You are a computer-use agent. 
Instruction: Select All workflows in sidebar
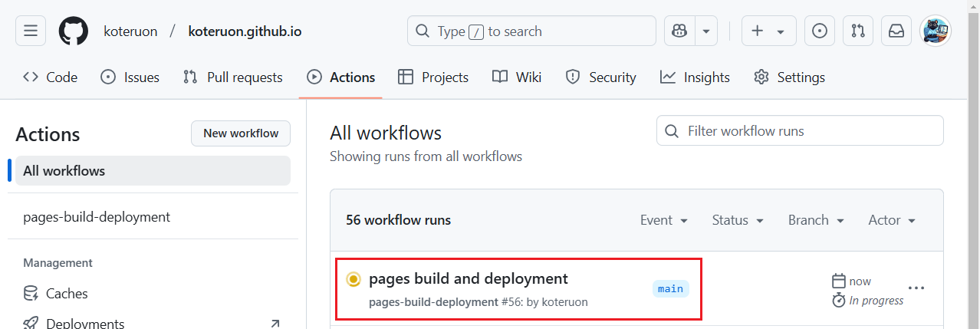click(x=153, y=171)
